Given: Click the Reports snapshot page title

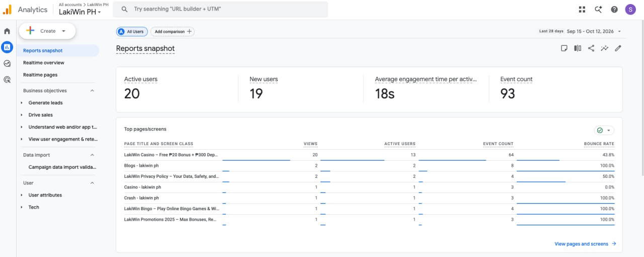Looking at the screenshot, I should point(145,49).
